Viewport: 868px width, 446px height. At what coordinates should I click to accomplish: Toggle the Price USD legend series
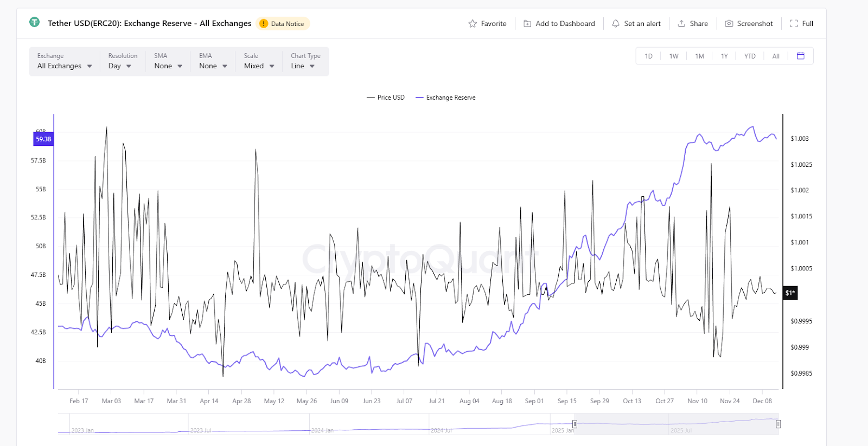click(386, 98)
